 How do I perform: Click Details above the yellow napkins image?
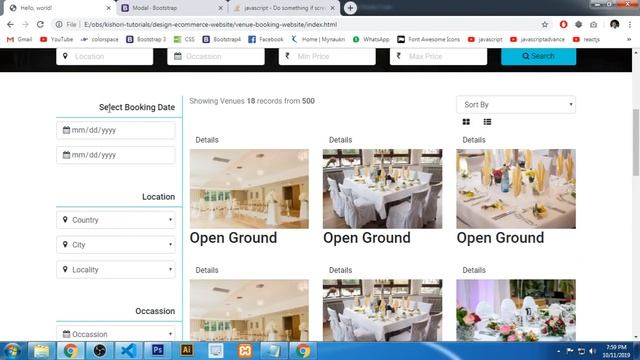474,140
